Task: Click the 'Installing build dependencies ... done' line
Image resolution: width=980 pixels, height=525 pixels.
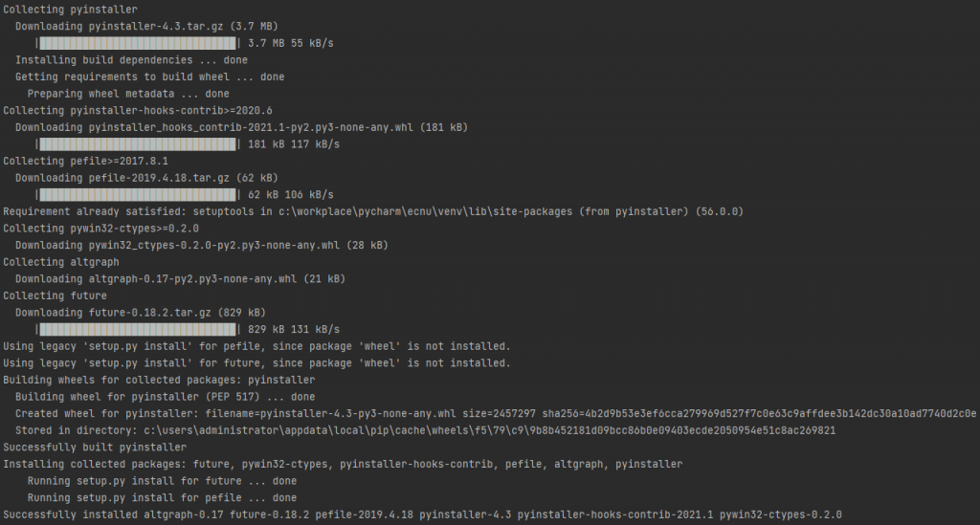Action: (x=132, y=60)
